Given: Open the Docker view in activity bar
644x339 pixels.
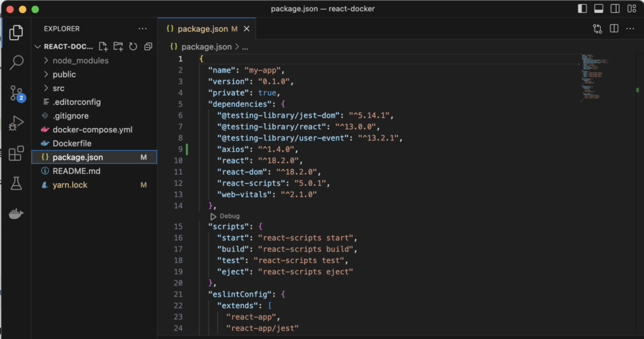Looking at the screenshot, I should point(16,214).
